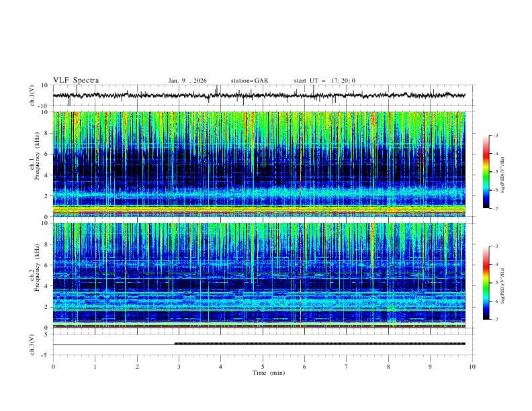Click the "8" kHz tick on ch.2 frequency axis
532x411 pixels.
click(x=46, y=244)
